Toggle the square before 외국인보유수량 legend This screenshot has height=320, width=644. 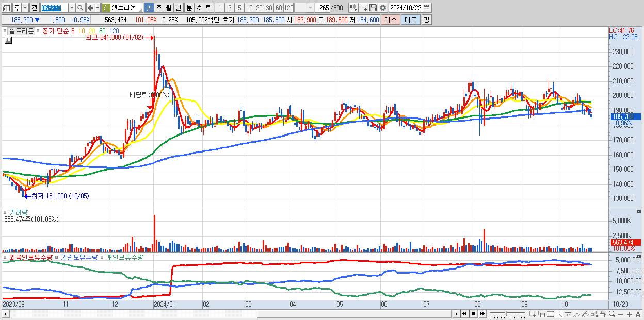(x=5, y=257)
